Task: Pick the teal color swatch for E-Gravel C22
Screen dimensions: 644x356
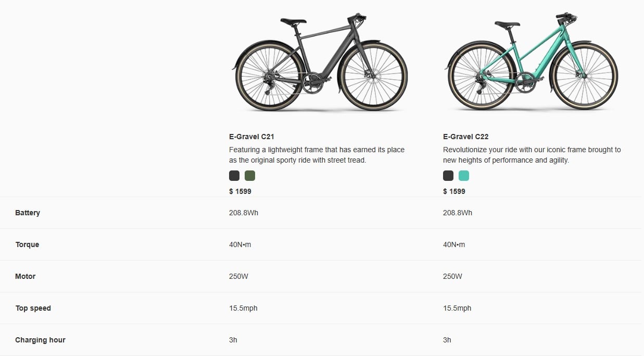Action: (x=464, y=176)
